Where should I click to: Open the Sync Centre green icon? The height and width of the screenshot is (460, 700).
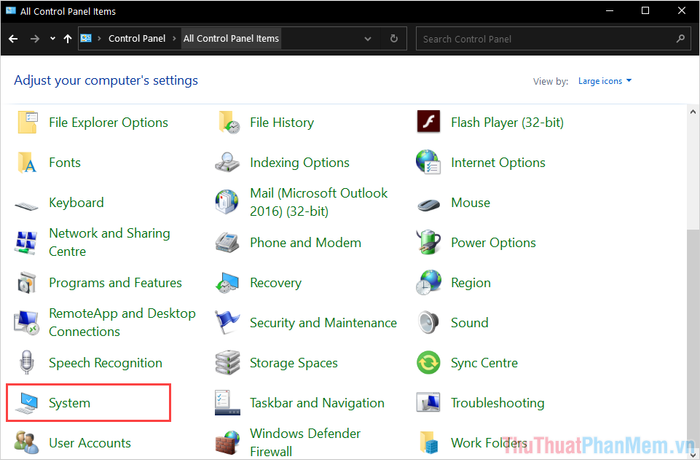[429, 363]
